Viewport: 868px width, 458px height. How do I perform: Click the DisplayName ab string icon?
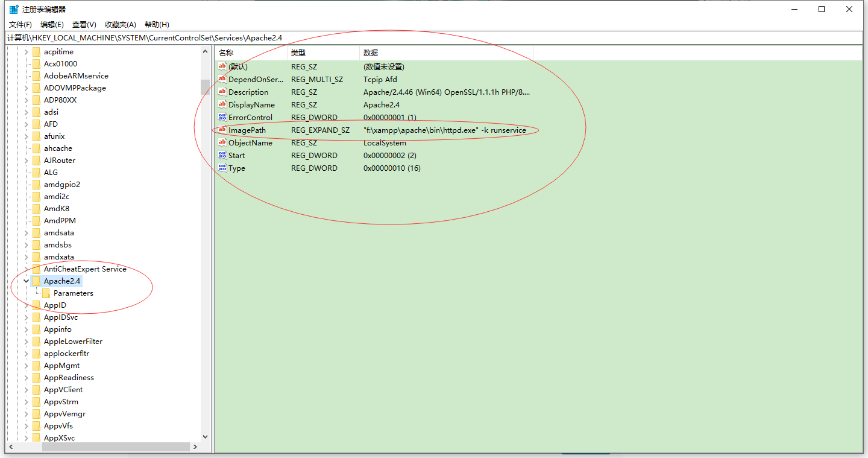click(x=222, y=104)
